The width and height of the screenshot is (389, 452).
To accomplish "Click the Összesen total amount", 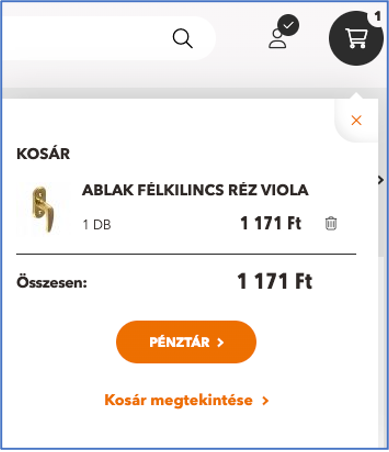I will tap(275, 281).
